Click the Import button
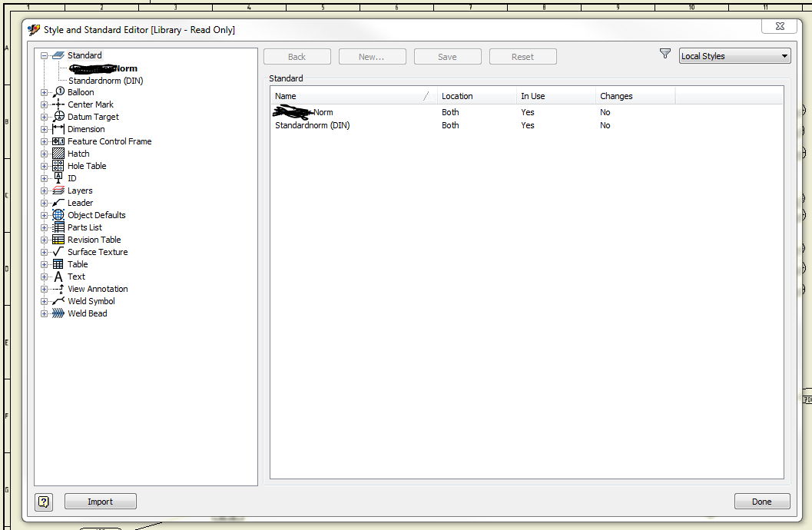The height and width of the screenshot is (530, 812). 101,502
